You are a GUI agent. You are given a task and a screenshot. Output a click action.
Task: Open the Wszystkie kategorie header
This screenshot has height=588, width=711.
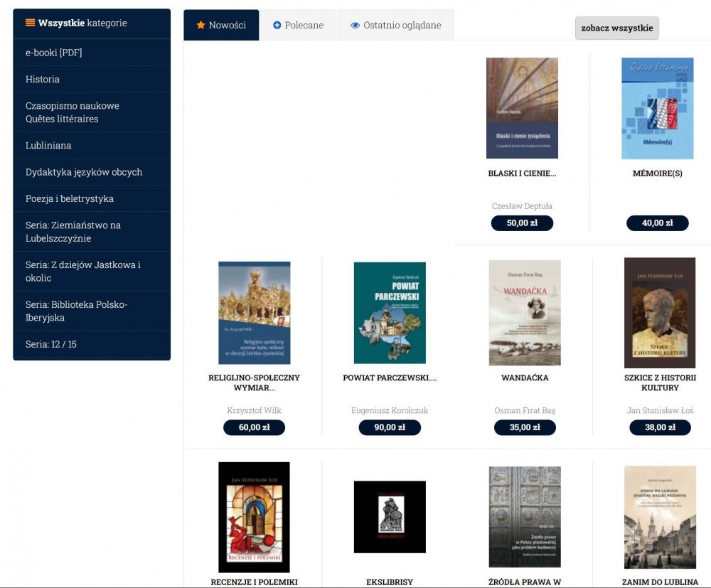coord(92,23)
